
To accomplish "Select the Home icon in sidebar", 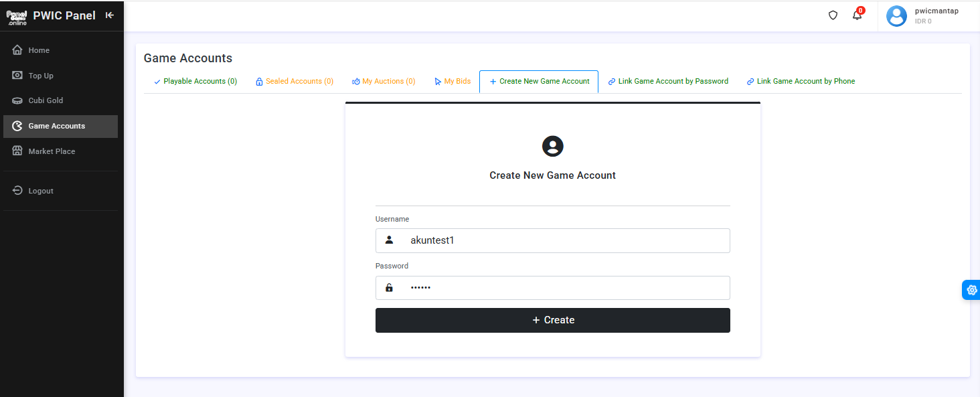I will [17, 50].
